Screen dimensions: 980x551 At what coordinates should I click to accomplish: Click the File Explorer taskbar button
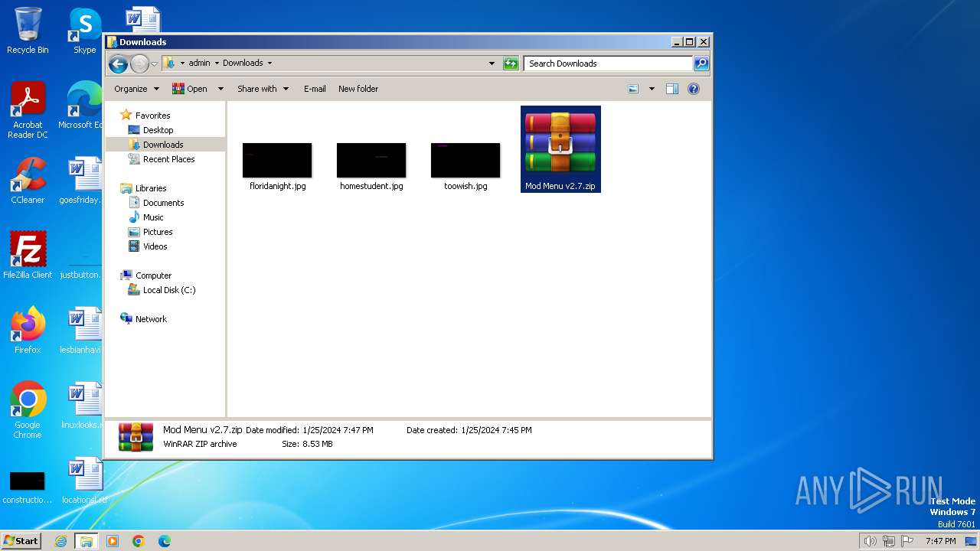(86, 541)
